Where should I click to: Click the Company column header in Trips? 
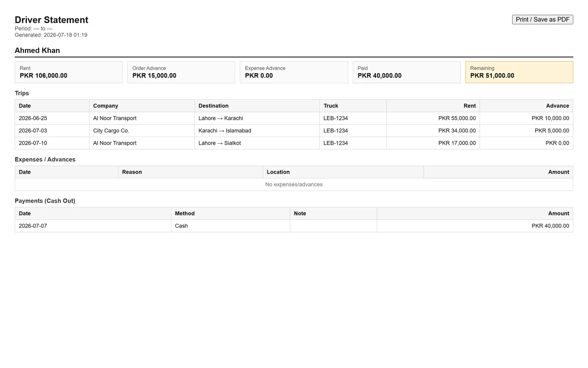pos(142,106)
